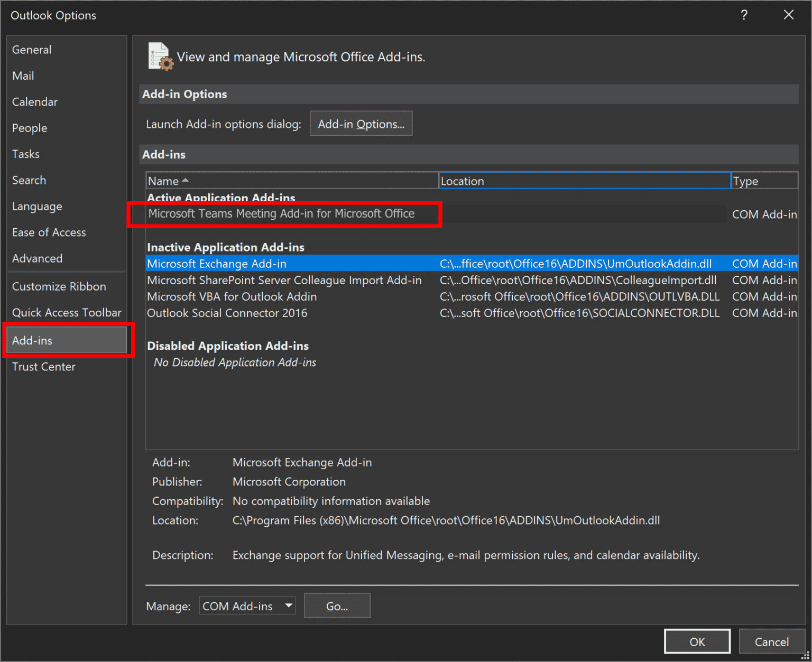Image resolution: width=812 pixels, height=662 pixels.
Task: Click the Manage dropdown arrow
Action: (x=289, y=605)
